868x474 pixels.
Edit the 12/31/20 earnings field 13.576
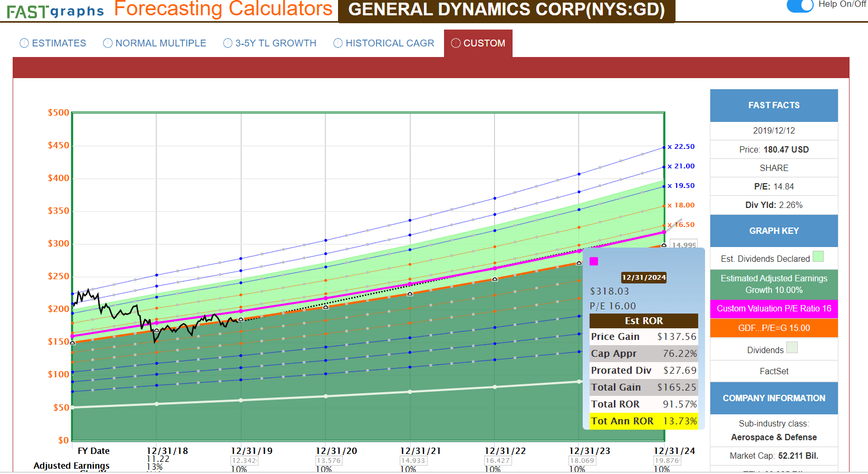[329, 461]
